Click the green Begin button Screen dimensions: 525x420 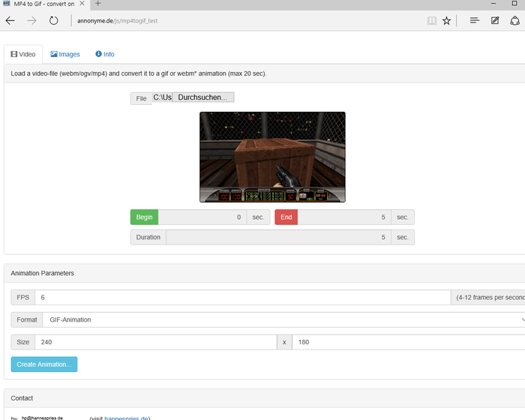click(x=144, y=217)
